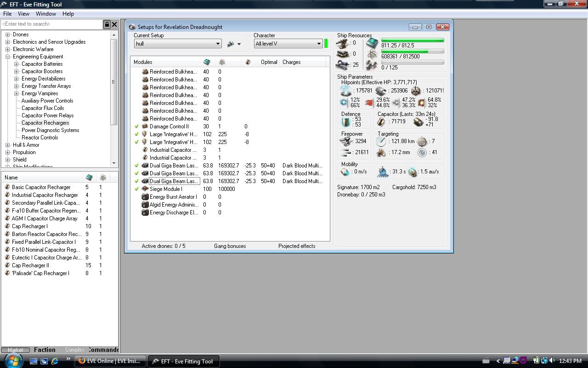The height and width of the screenshot is (368, 588).
Task: Click the turret DPS icon beside 3294
Action: point(346,141)
